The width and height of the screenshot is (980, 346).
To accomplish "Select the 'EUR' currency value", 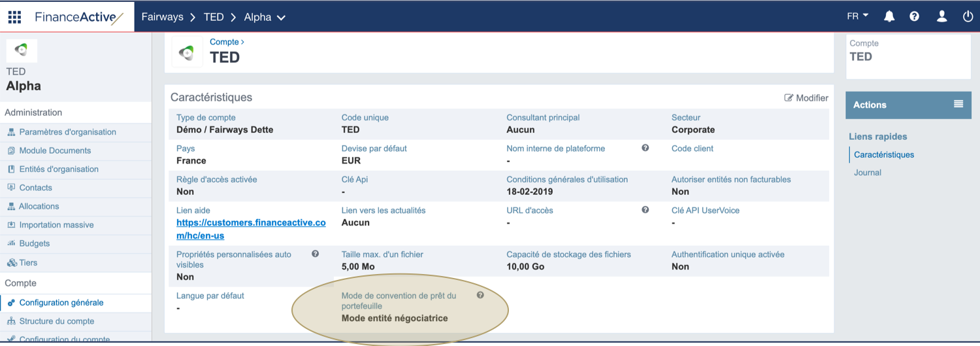I will point(351,160).
